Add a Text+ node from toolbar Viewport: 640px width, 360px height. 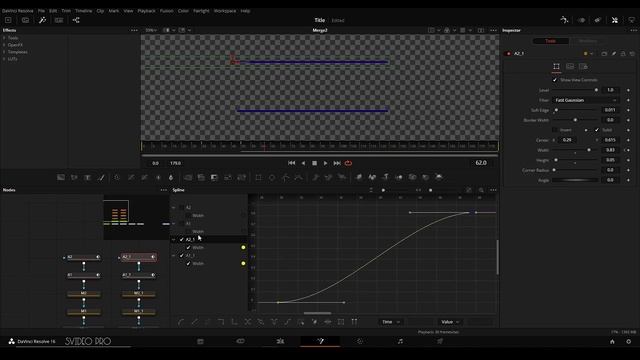(x=87, y=177)
